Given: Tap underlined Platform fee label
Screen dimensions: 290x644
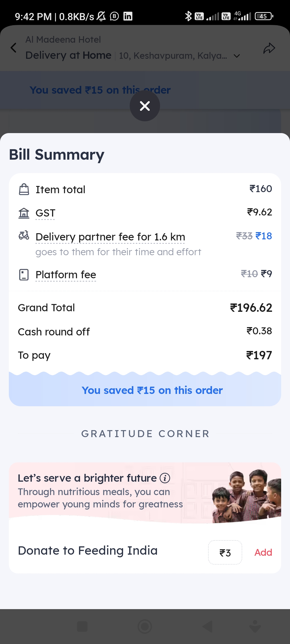Looking at the screenshot, I should pos(66,275).
